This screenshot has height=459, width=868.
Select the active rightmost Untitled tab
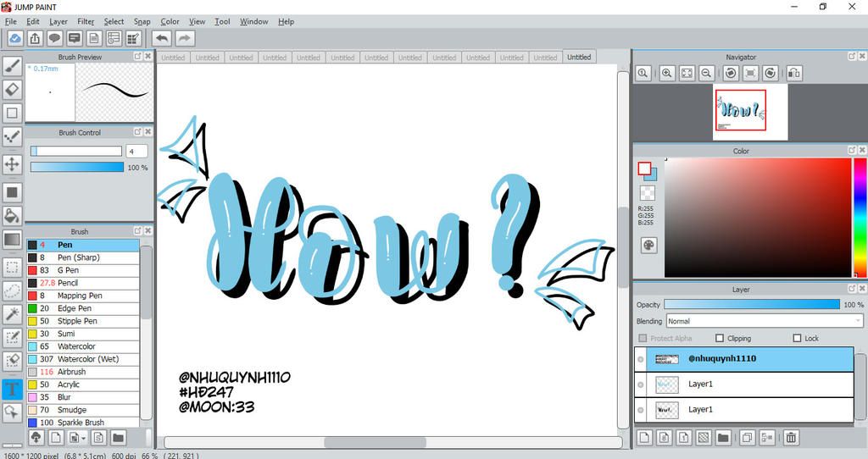(579, 57)
